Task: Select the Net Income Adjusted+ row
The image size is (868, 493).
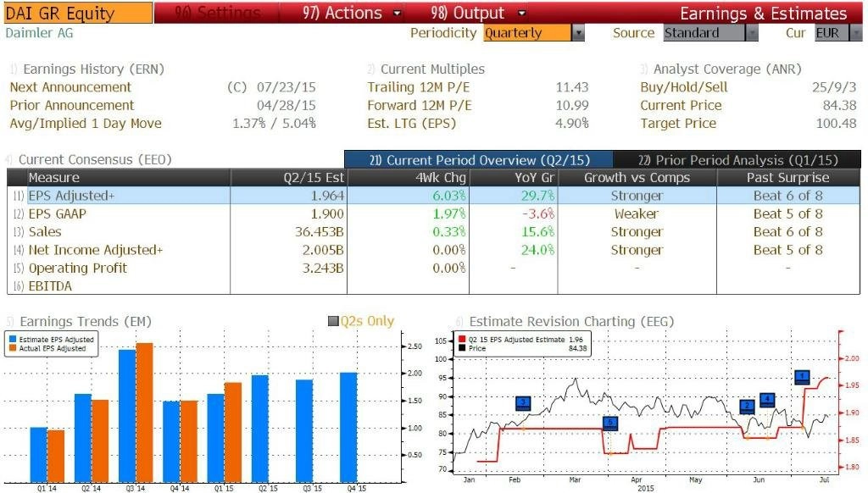Action: coord(433,250)
